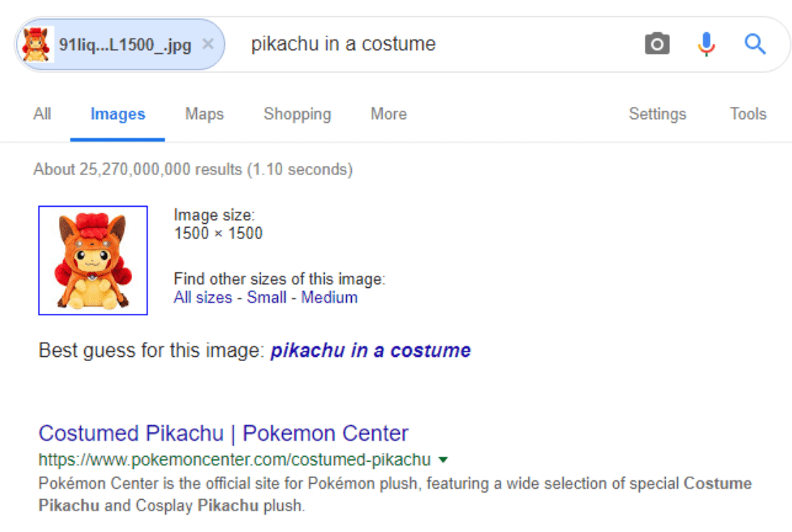Open the Tools options
The width and height of the screenshot is (792, 532).
(x=748, y=114)
